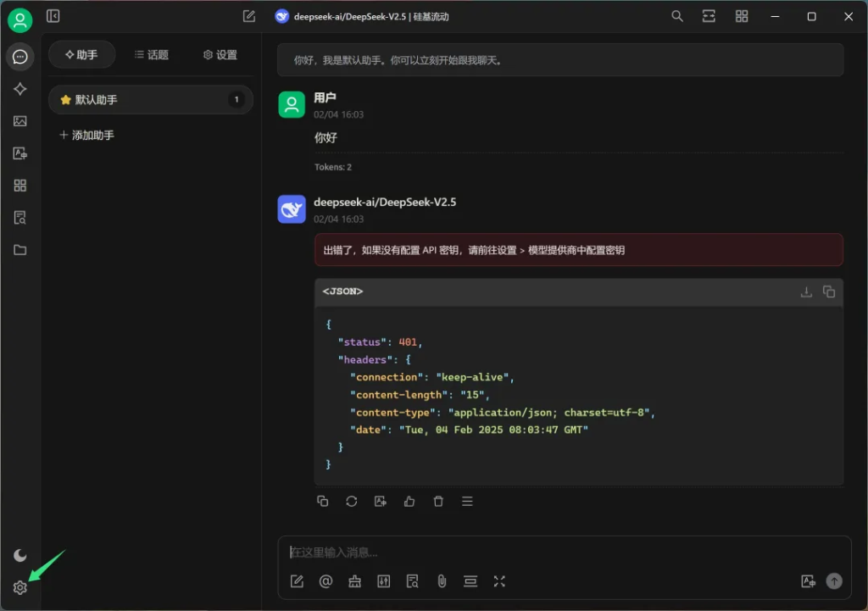
Task: Copy the JSON code block
Action: pyautogui.click(x=829, y=292)
